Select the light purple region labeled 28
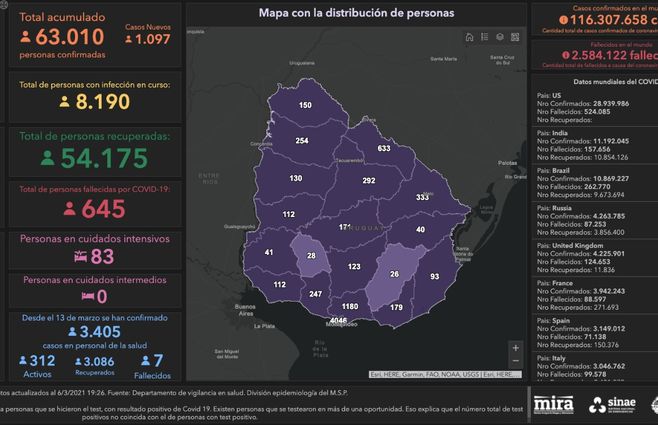The image size is (658, 425). click(x=312, y=257)
